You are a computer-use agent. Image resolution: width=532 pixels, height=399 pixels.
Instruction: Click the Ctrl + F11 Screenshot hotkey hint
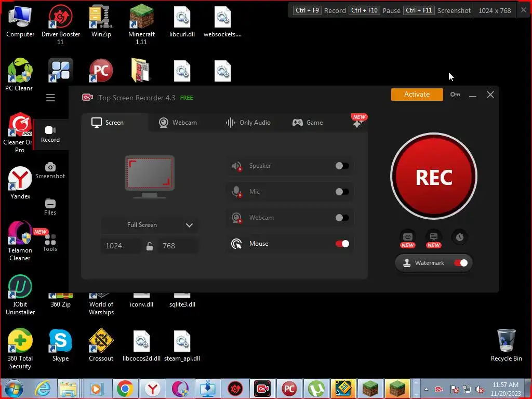[437, 10]
